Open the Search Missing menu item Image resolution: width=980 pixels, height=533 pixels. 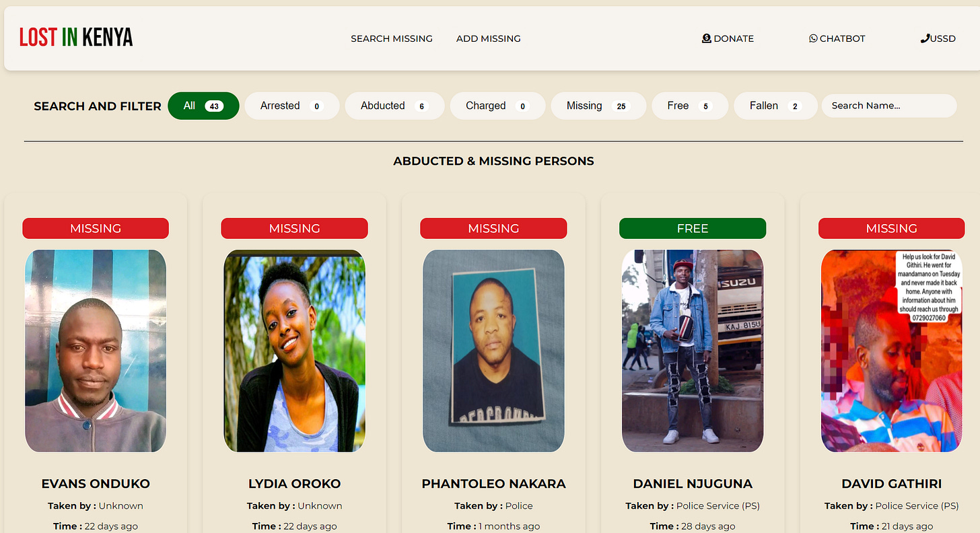392,38
